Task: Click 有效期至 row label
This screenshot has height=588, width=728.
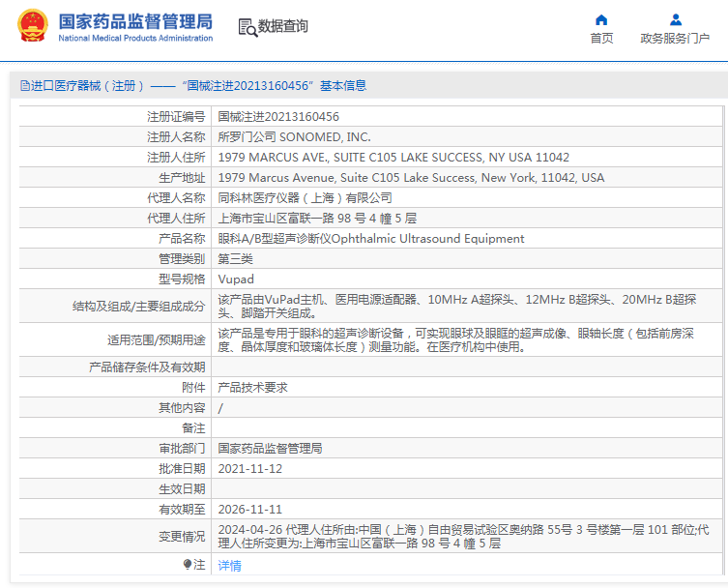Action: (x=182, y=510)
